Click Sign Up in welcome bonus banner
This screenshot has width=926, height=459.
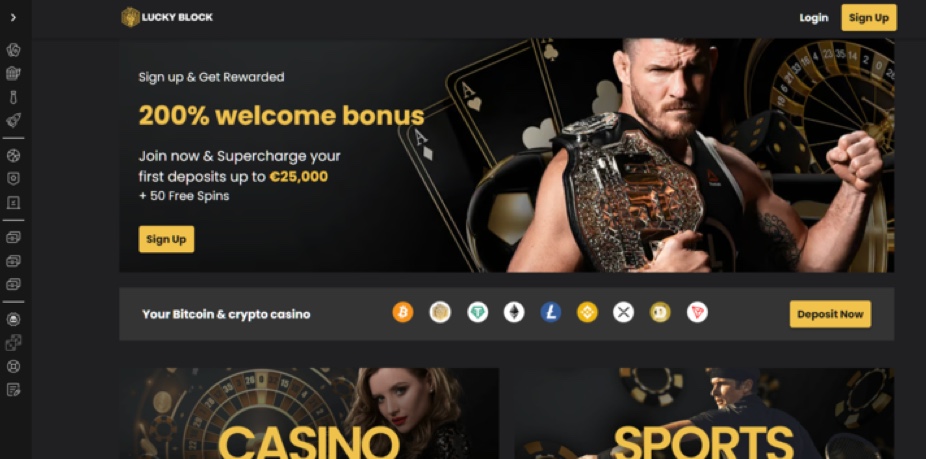click(x=166, y=239)
